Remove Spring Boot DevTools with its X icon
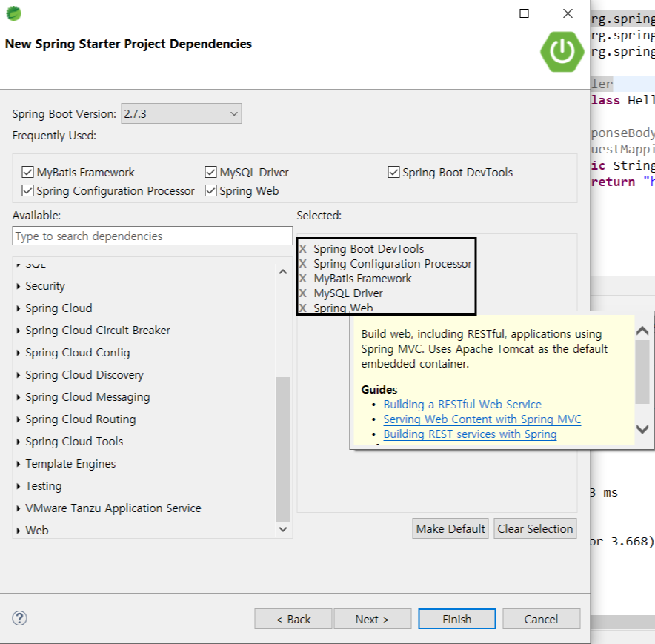The image size is (655, 644). click(x=303, y=249)
